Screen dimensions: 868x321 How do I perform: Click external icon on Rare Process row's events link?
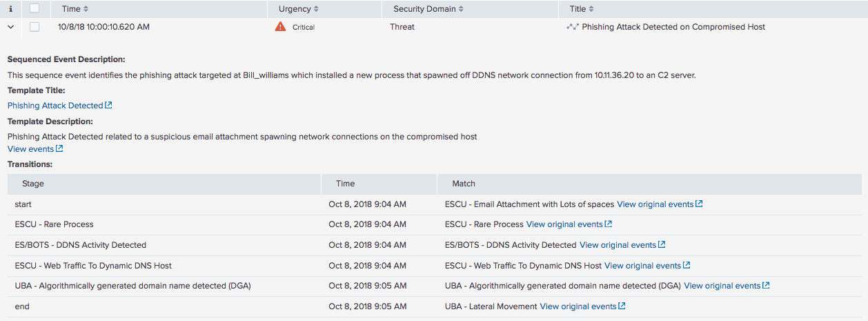(608, 224)
